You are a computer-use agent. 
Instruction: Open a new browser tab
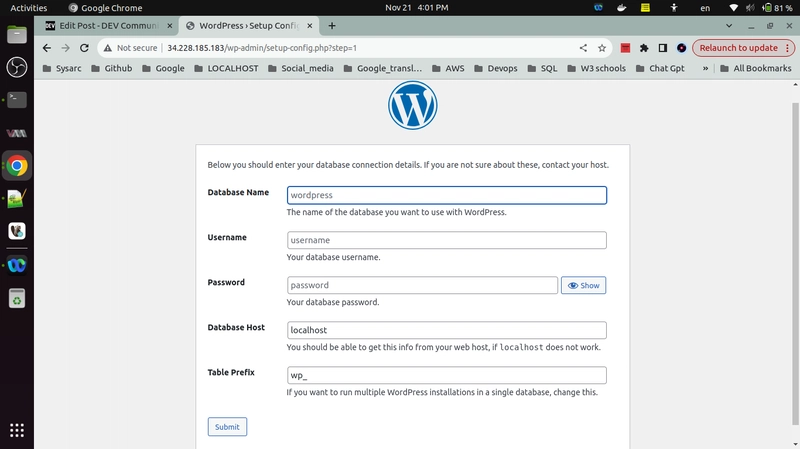(332, 26)
